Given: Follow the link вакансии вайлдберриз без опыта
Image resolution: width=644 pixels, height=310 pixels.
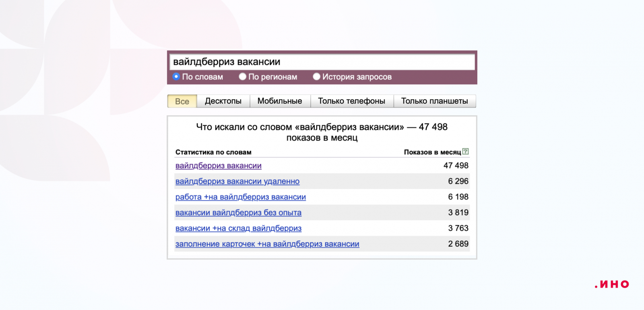Looking at the screenshot, I should [238, 213].
